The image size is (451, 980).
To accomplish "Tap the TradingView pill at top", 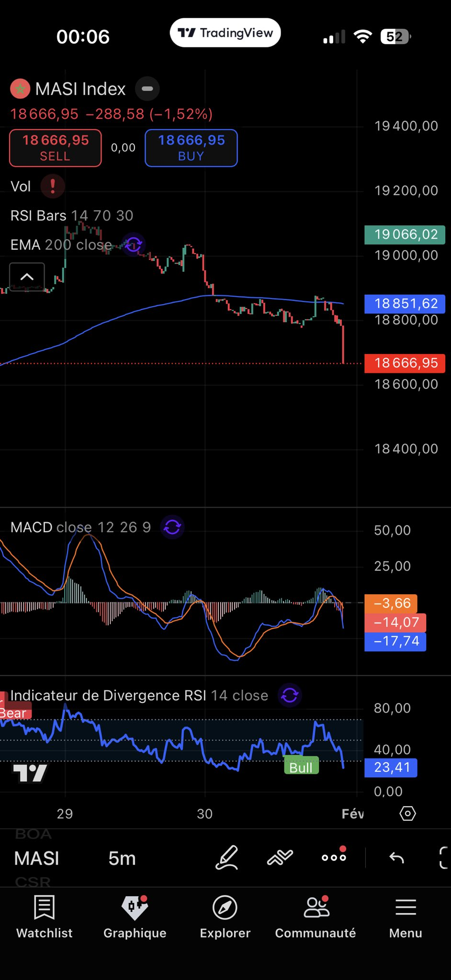I will coord(225,33).
